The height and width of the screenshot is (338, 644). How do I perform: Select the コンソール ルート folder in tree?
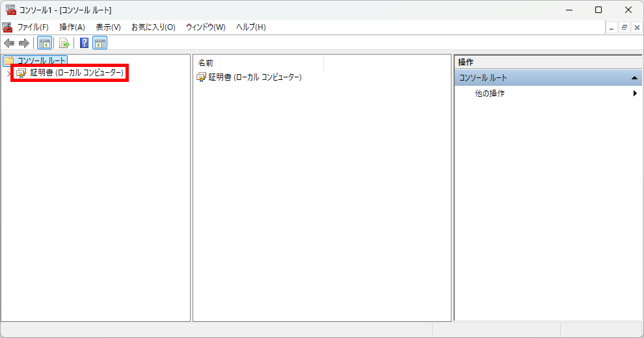41,60
